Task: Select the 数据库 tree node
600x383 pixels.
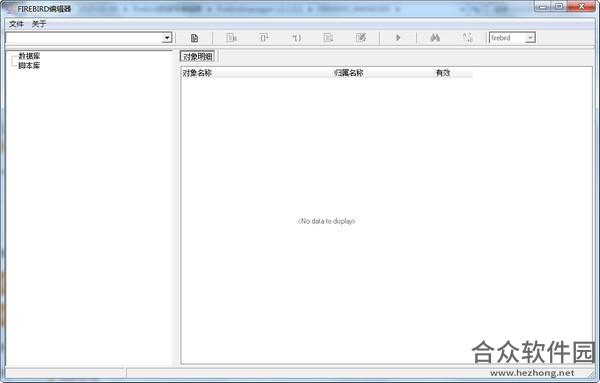Action: pos(29,56)
